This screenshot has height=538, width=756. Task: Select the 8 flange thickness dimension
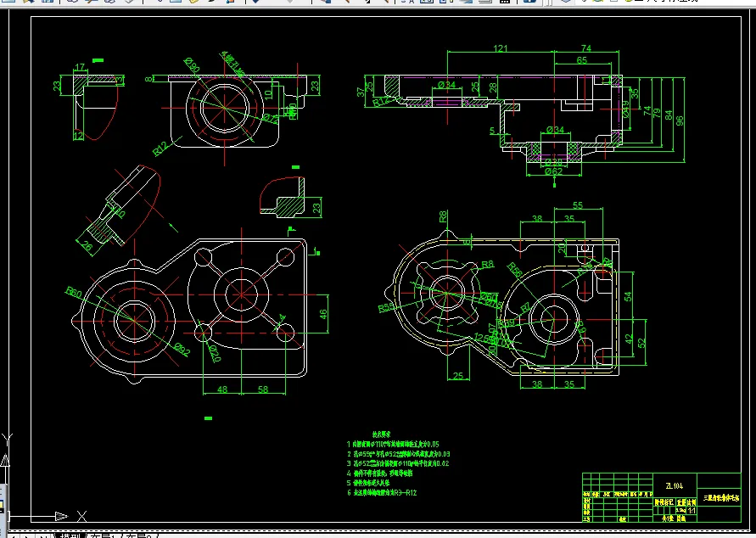coord(148,79)
